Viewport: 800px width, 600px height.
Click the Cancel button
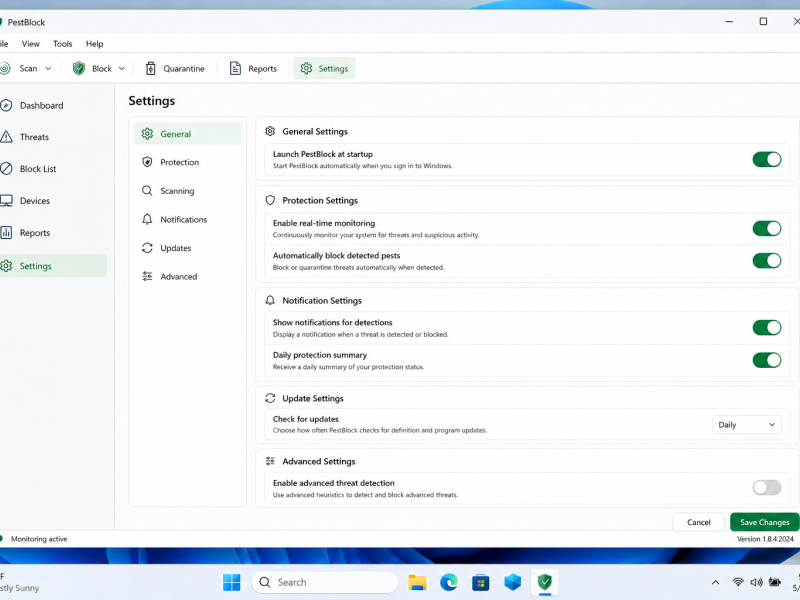pos(698,522)
